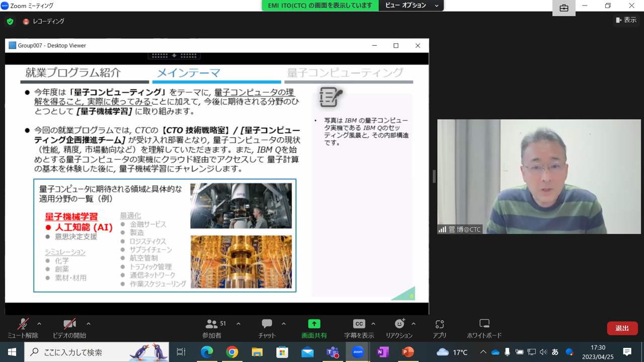Open ビュー オプション view options dropdown
Viewport: 644px width, 362px height.
tap(412, 6)
